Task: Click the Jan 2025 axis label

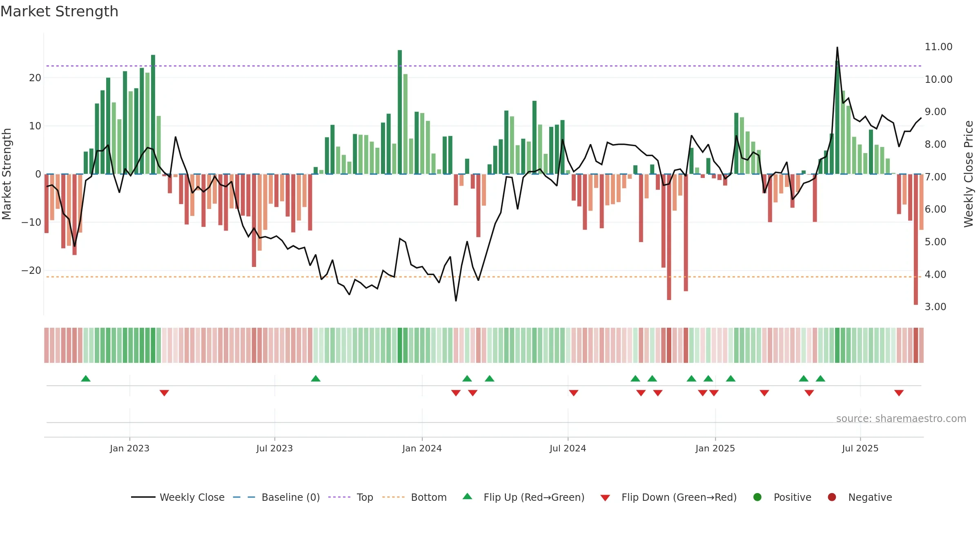Action: (x=715, y=448)
